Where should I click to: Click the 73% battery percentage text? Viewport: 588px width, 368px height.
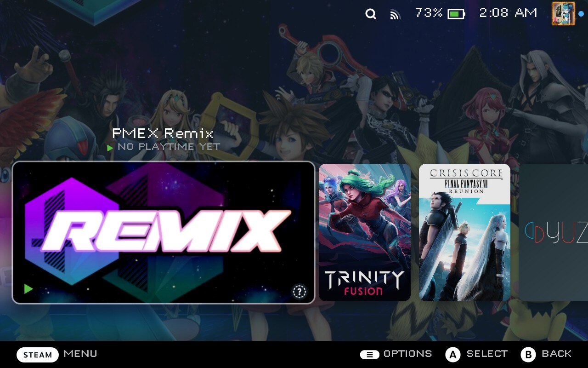429,13
